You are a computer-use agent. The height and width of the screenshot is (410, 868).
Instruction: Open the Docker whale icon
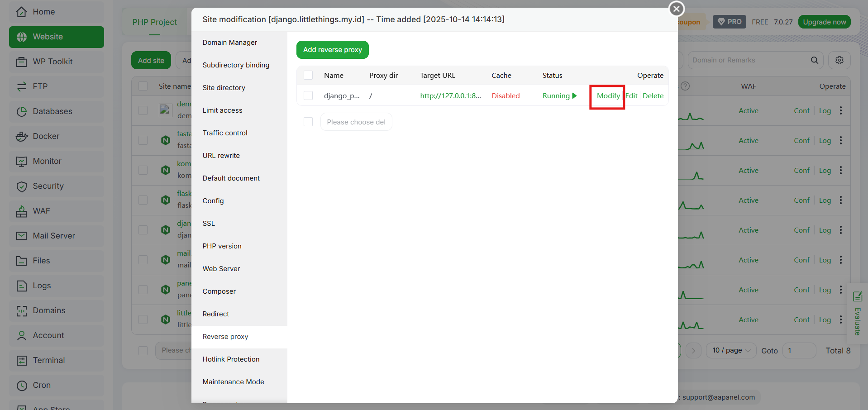coord(21,136)
